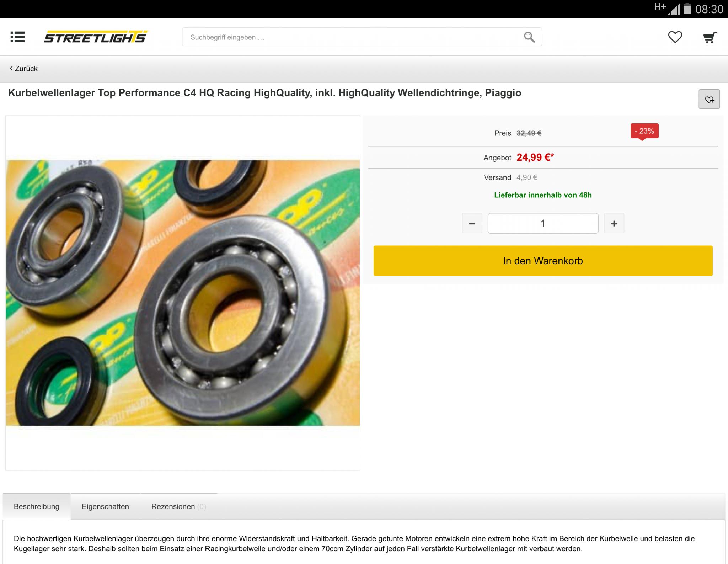Open the wishlist heart icon
Viewport: 728px width, 564px height.
[675, 37]
